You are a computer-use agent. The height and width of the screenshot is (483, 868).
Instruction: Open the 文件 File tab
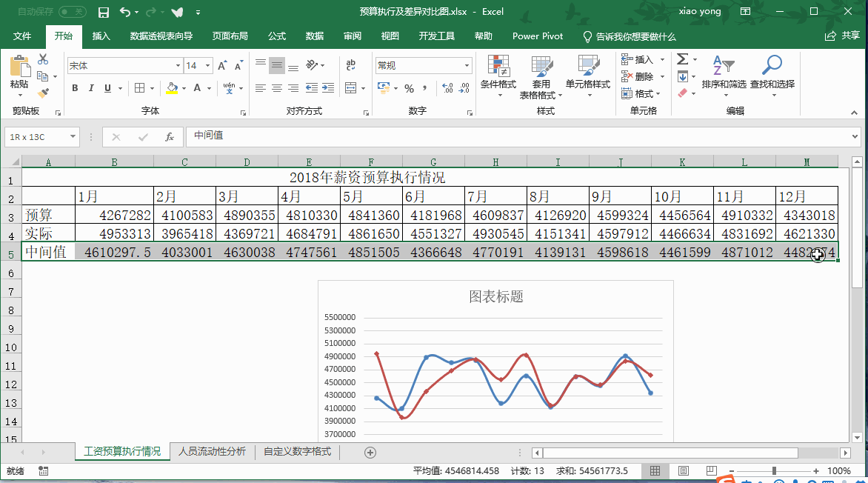click(22, 36)
